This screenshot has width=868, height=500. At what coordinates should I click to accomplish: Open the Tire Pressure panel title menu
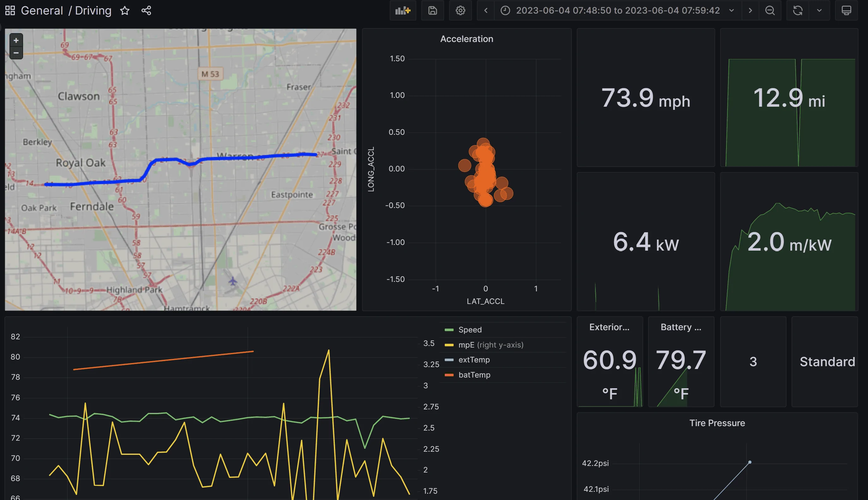[x=717, y=423]
